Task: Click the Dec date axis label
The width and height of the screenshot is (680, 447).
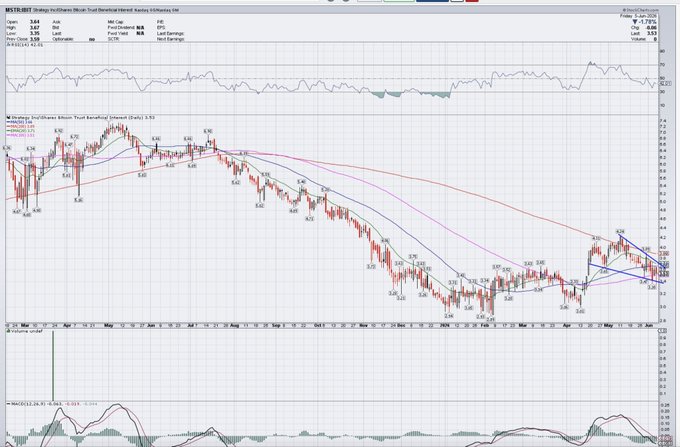Action: pos(399,325)
